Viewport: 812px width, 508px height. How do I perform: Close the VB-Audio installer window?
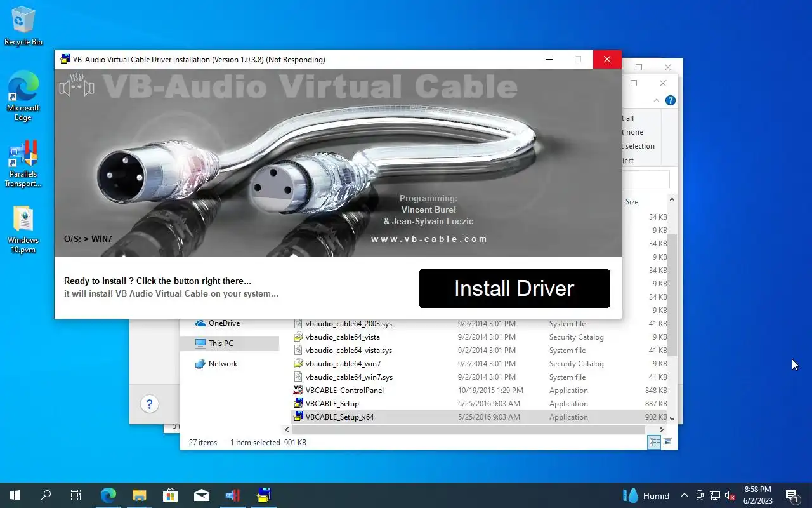(607, 59)
